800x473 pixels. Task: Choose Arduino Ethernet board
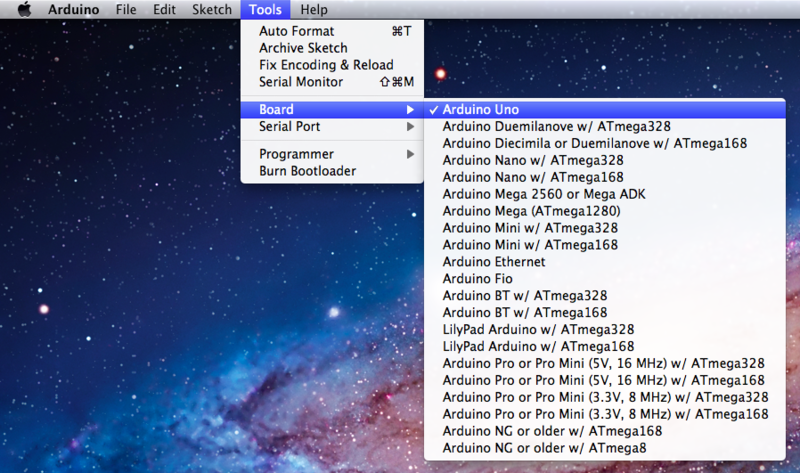(x=605, y=262)
